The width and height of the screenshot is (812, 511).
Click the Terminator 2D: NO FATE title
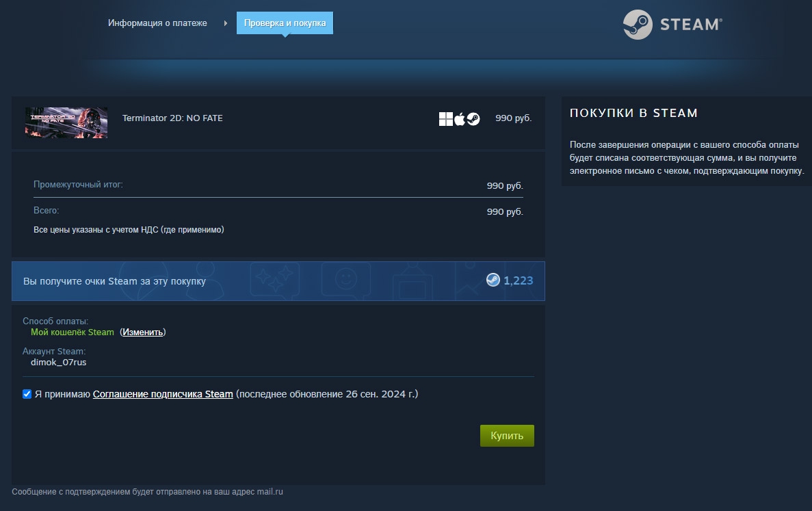coord(172,118)
